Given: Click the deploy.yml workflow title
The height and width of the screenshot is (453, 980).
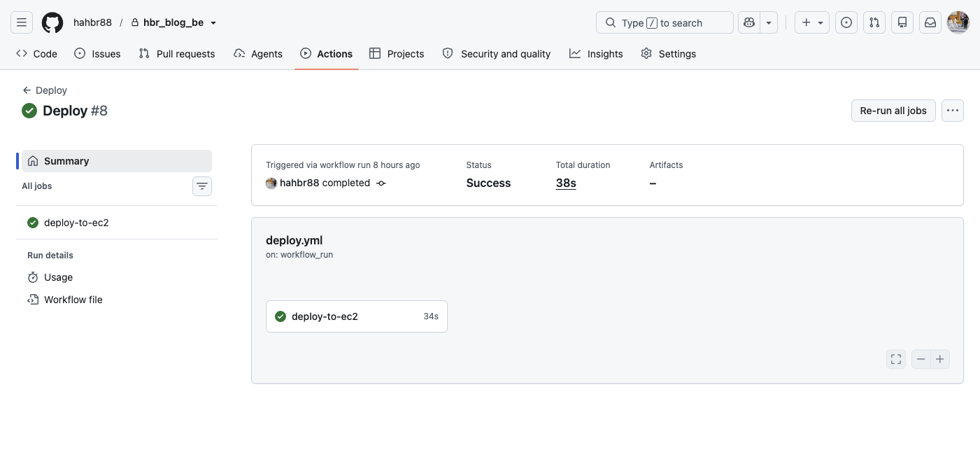Looking at the screenshot, I should [x=294, y=240].
